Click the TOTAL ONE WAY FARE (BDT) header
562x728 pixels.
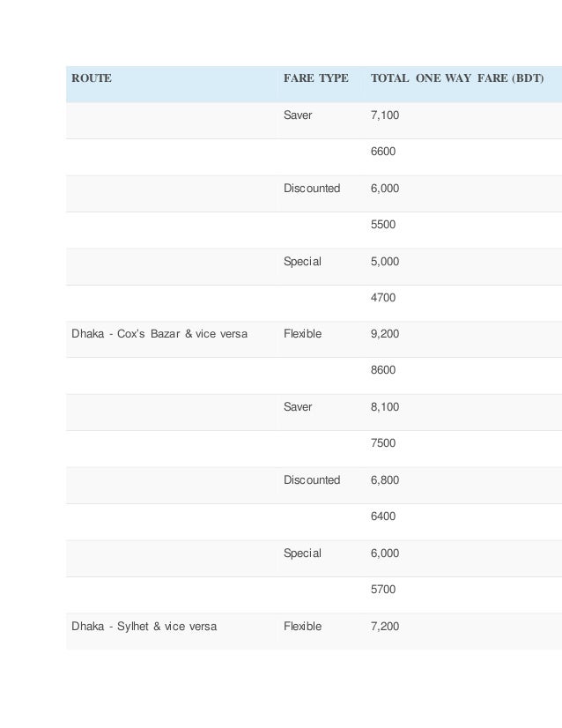[x=456, y=78]
